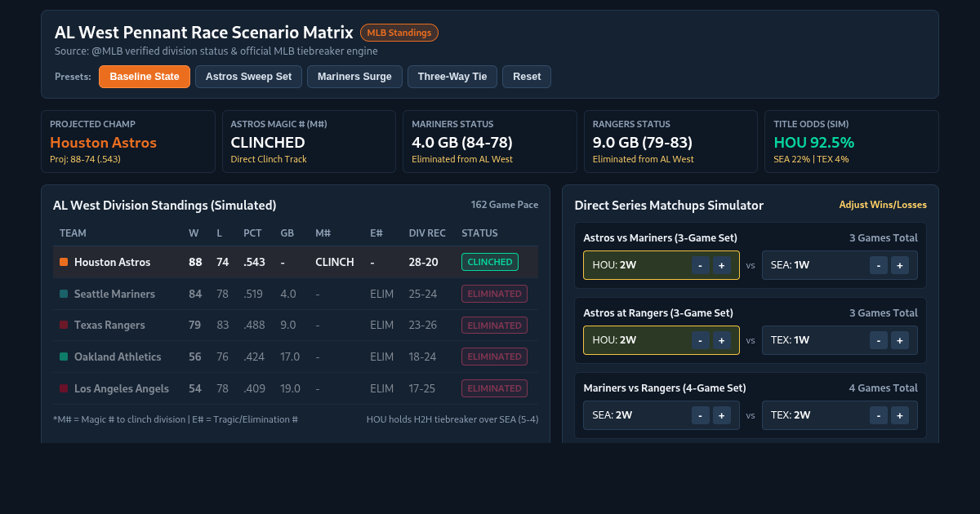Click the ELIMINATED badge in Angels row

coord(494,388)
